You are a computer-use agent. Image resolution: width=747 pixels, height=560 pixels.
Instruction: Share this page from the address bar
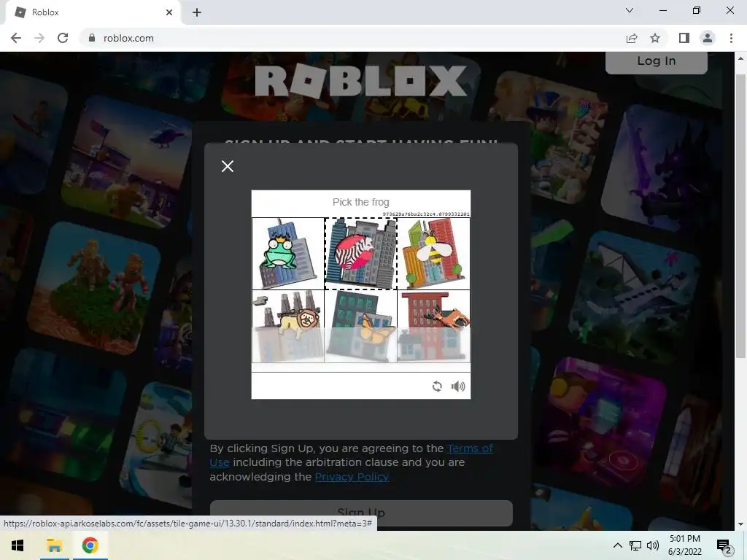point(632,38)
